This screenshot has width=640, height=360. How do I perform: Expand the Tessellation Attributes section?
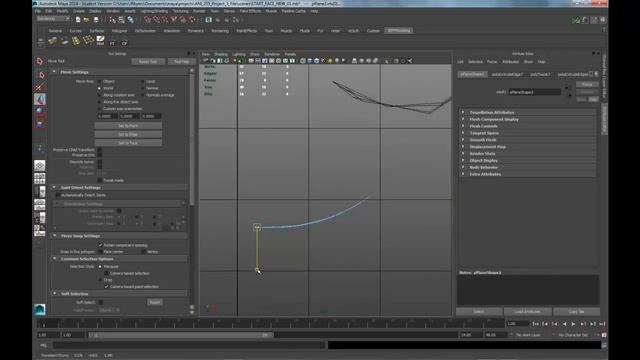tap(463, 112)
